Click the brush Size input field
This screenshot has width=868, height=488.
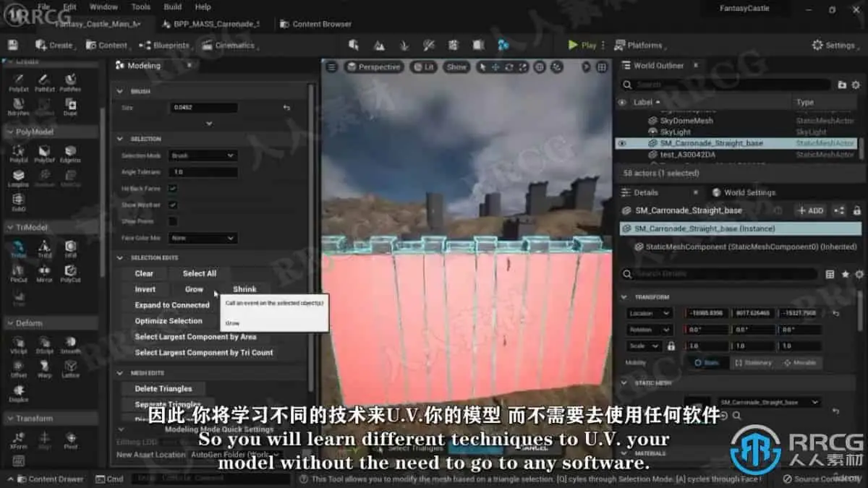coord(203,108)
